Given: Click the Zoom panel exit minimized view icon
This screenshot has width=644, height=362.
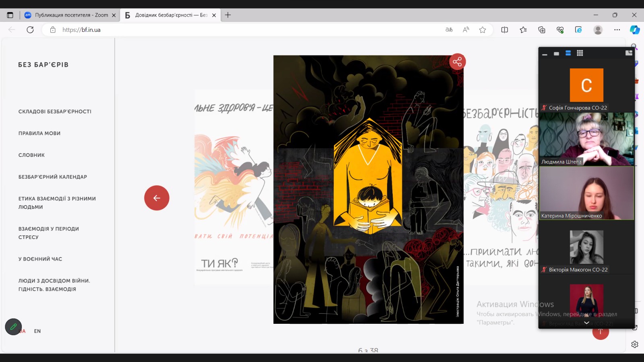Looking at the screenshot, I should (629, 53).
